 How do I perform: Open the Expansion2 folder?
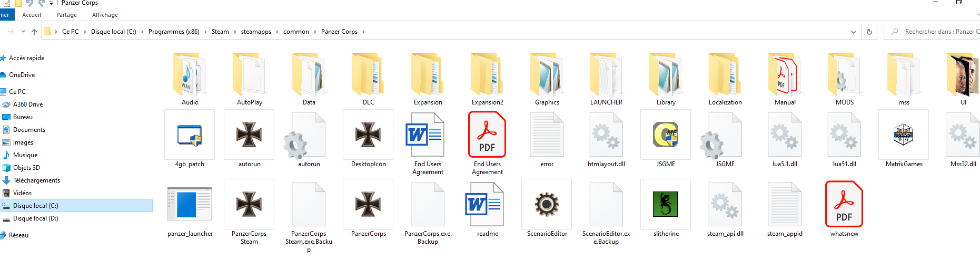487,79
